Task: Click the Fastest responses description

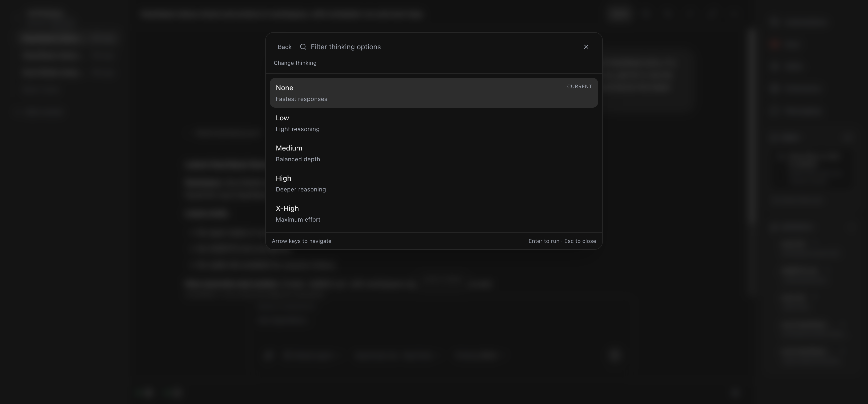Action: click(301, 99)
